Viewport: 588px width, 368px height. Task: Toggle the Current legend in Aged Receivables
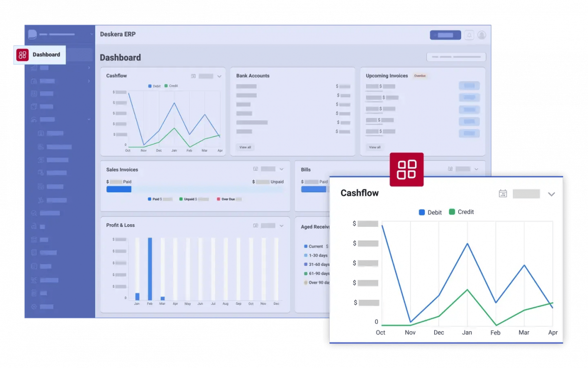pos(314,246)
